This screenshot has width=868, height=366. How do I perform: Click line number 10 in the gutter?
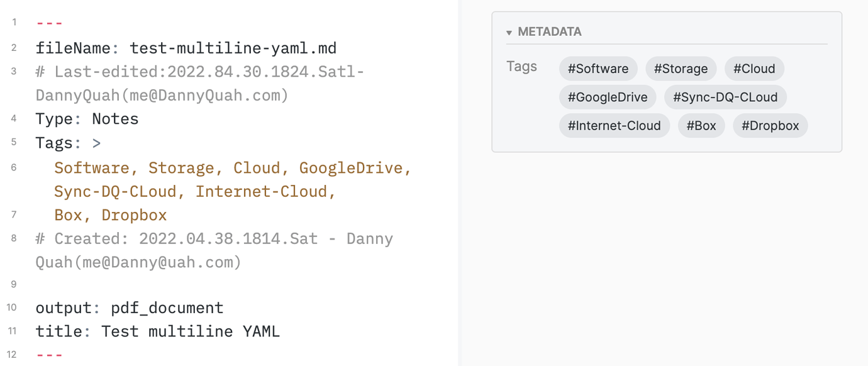[14, 308]
